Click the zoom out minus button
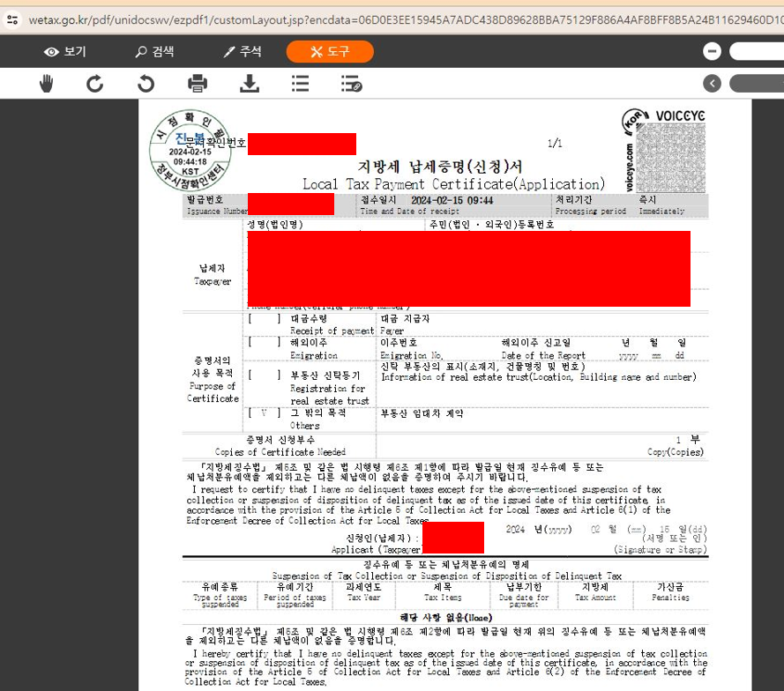The image size is (784, 691). tap(712, 51)
